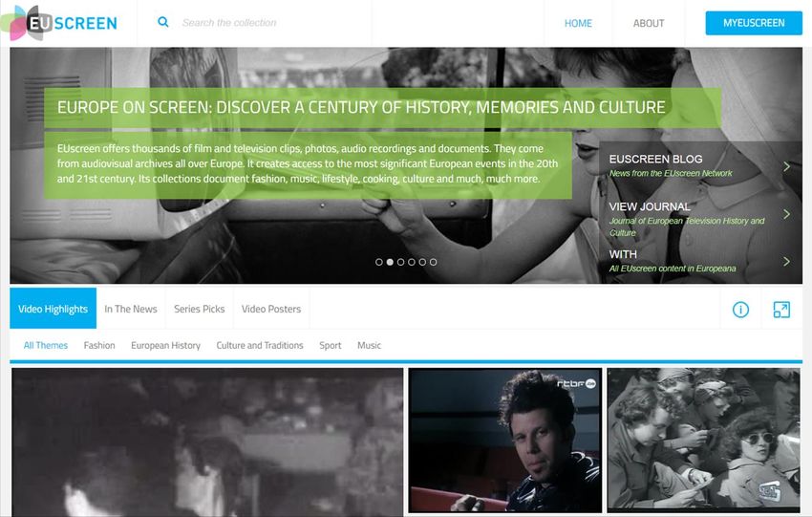Filter by European History theme
This screenshot has width=812, height=517.
165,346
